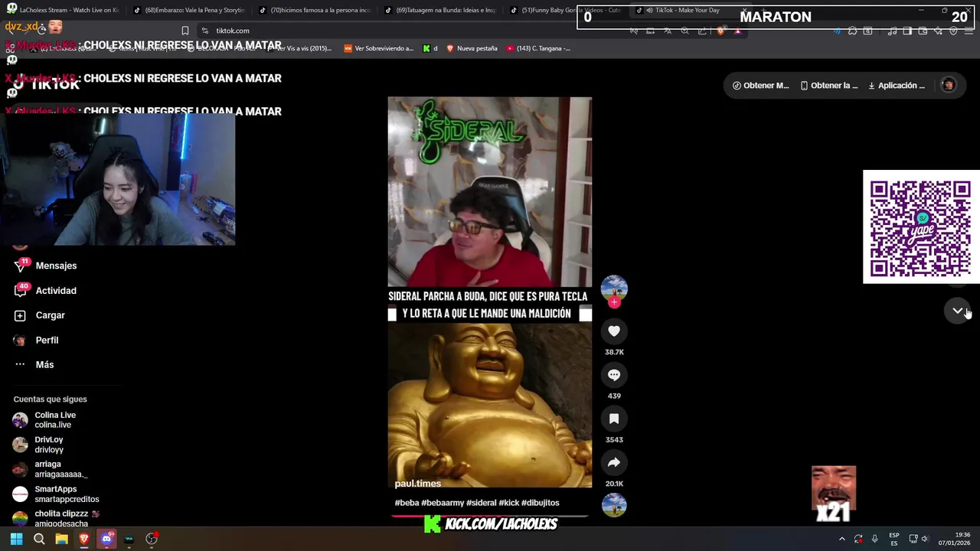
Task: Open #bebaarmy hashtag link
Action: pyautogui.click(x=443, y=503)
